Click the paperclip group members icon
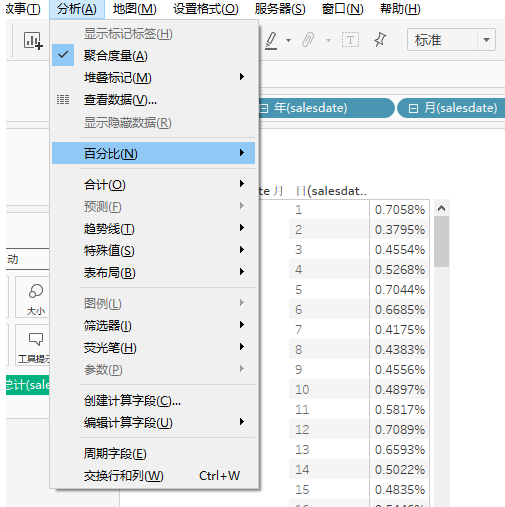The image size is (505, 507). pos(308,40)
